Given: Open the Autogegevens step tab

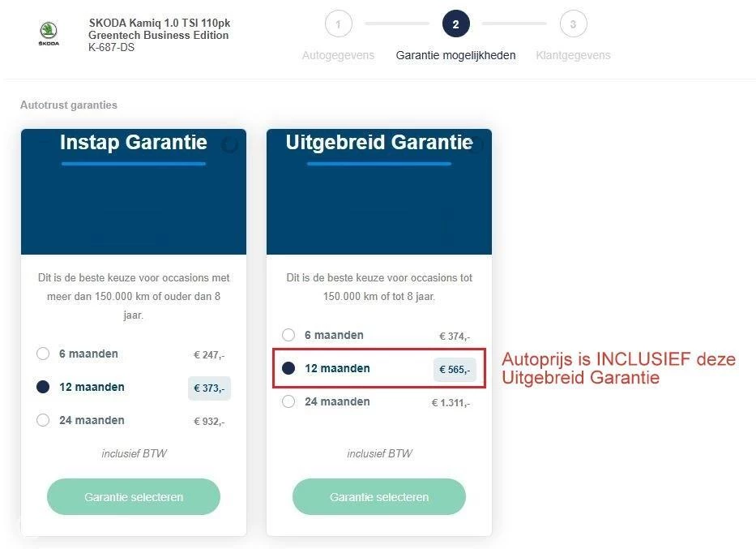Looking at the screenshot, I should [x=338, y=55].
